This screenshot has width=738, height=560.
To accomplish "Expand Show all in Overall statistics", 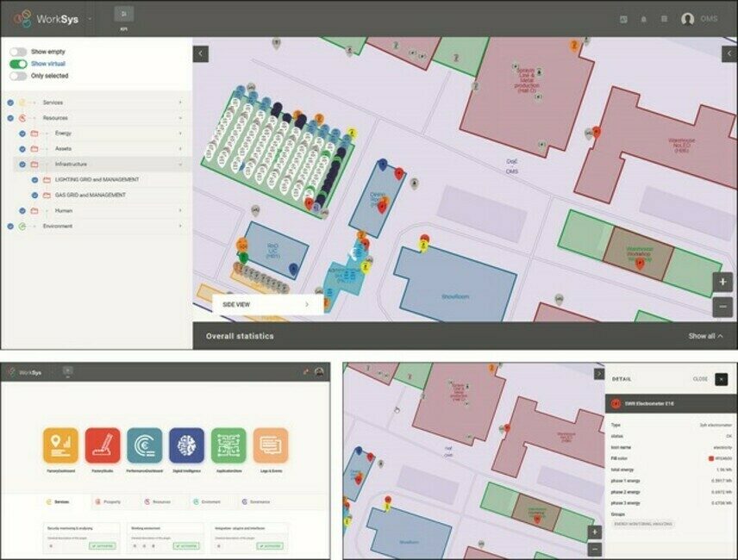I will (705, 336).
